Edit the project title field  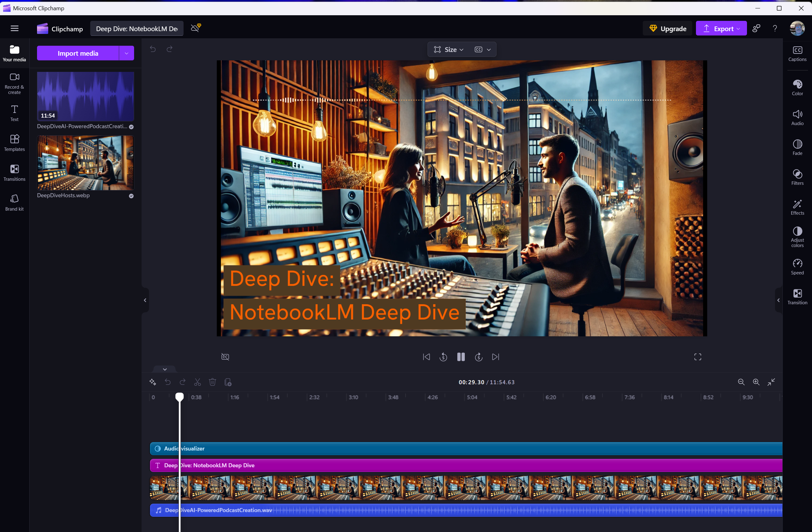[x=137, y=29]
